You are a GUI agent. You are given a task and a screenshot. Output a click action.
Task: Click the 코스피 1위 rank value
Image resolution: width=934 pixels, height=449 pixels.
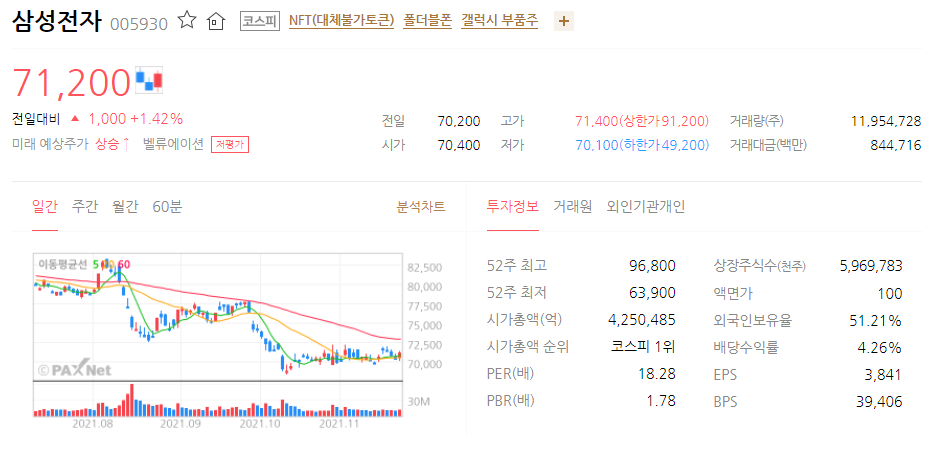click(x=643, y=347)
